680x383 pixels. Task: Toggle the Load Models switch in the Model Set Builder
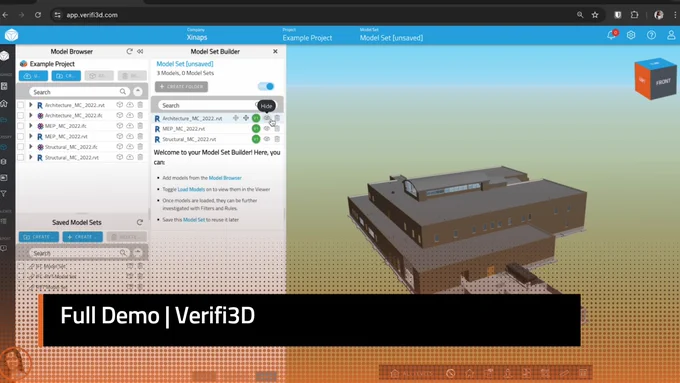point(266,86)
